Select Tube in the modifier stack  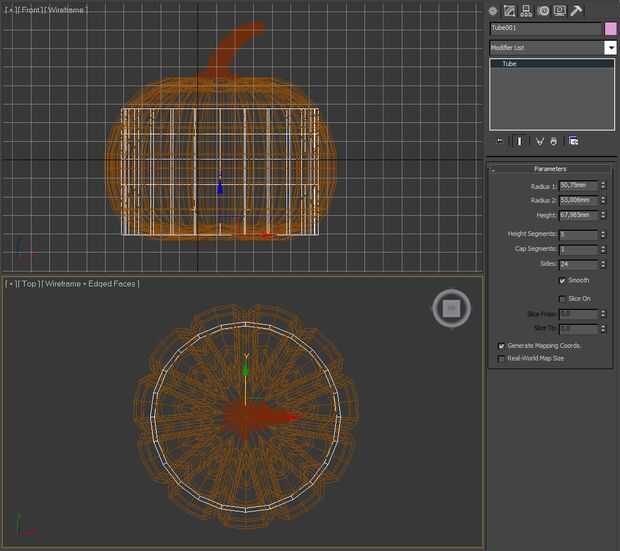[x=509, y=64]
